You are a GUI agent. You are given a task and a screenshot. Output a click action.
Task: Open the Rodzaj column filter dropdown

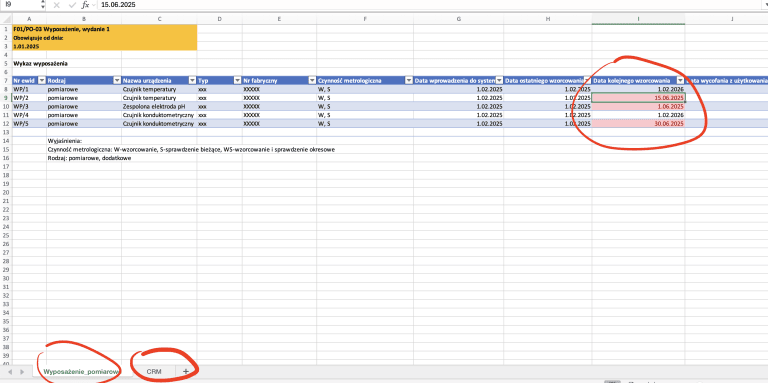(117, 80)
